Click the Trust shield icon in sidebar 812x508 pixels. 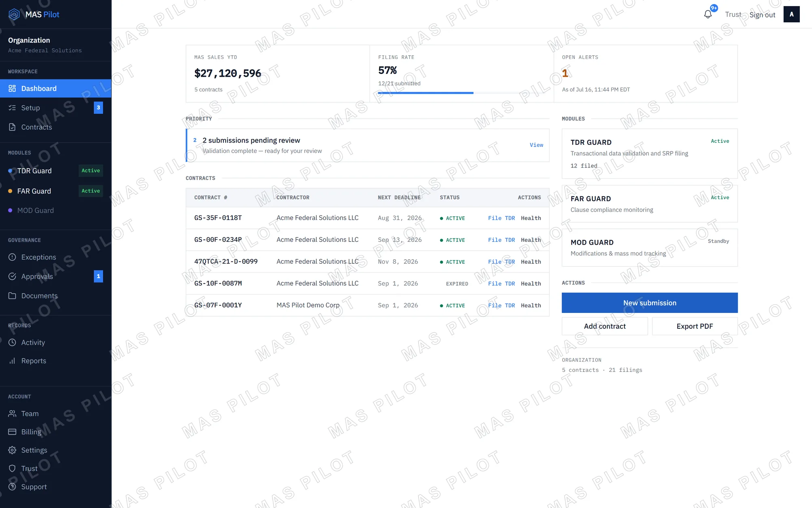(12, 469)
